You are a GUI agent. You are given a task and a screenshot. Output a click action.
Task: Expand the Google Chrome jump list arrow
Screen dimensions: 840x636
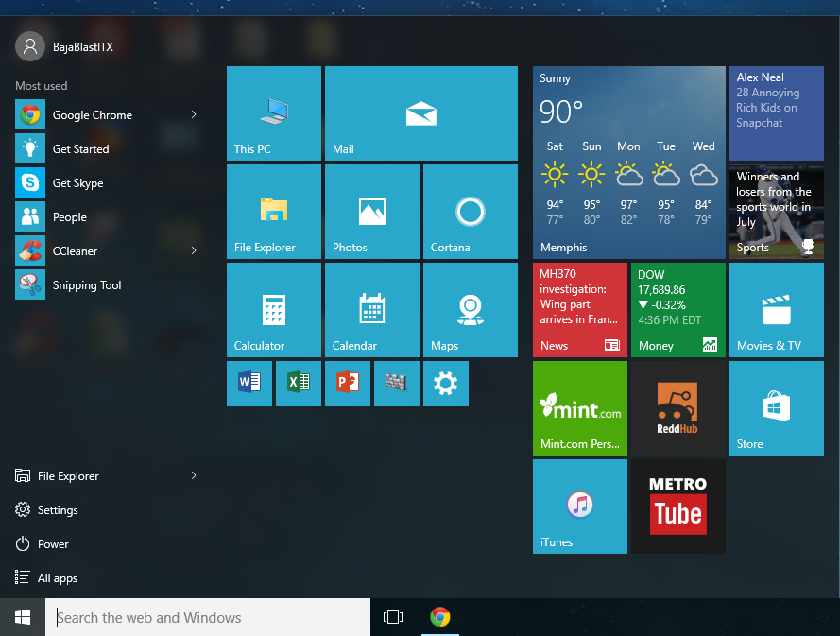[194, 114]
